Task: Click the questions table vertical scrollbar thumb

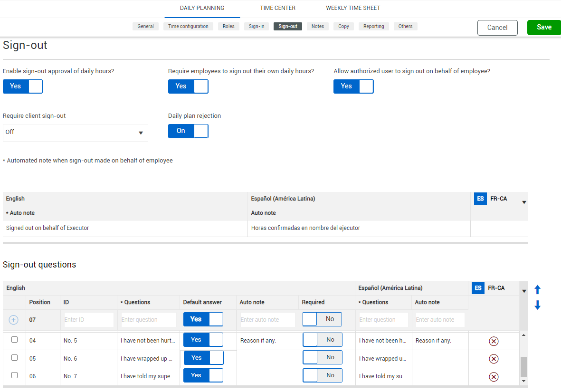Action: pos(523,366)
